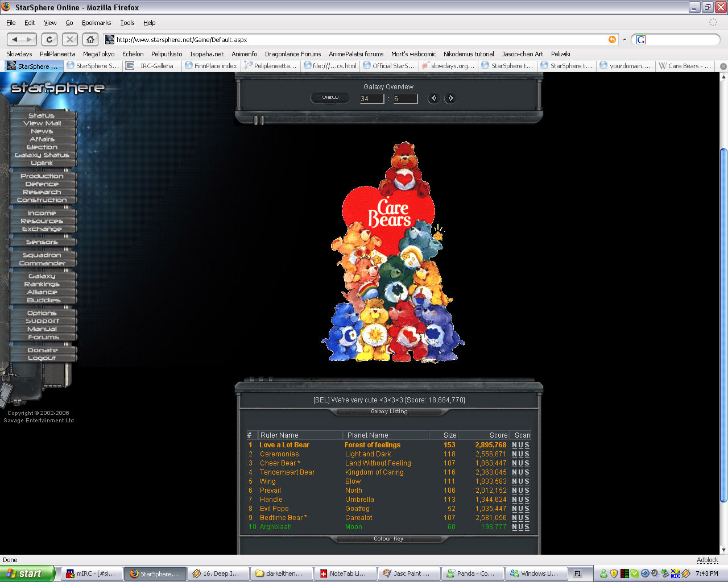Go to next galaxy with right arrow
The width and height of the screenshot is (728, 582).
click(450, 98)
